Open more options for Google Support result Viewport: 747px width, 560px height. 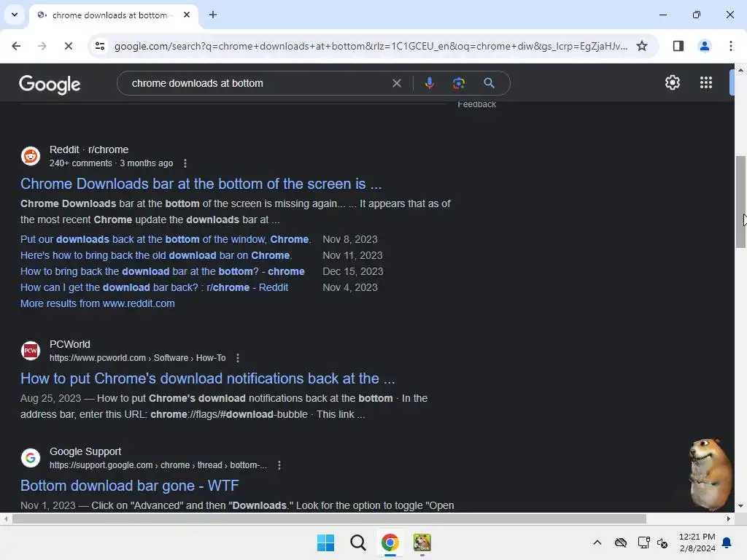click(x=279, y=465)
